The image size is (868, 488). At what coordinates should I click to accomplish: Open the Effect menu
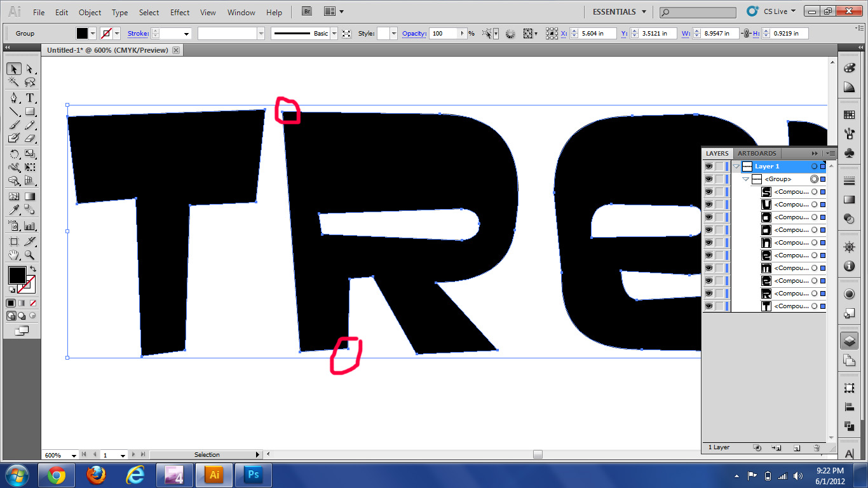(180, 12)
